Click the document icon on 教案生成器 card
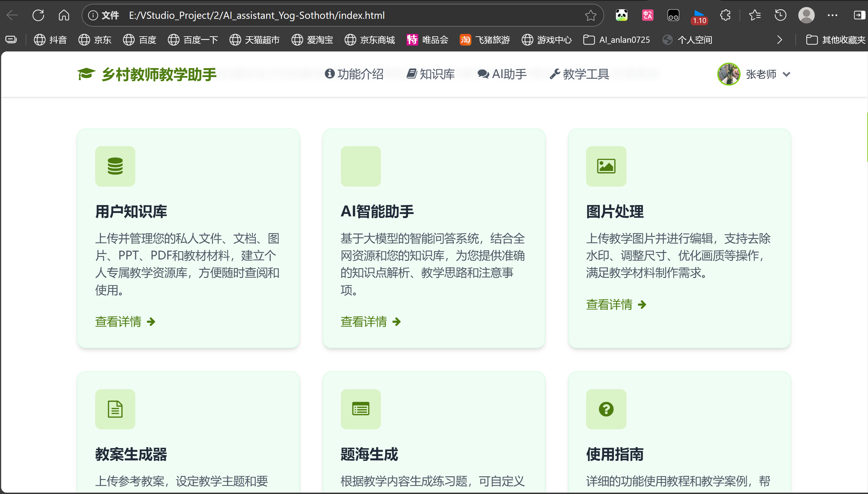The width and height of the screenshot is (868, 494). [115, 409]
